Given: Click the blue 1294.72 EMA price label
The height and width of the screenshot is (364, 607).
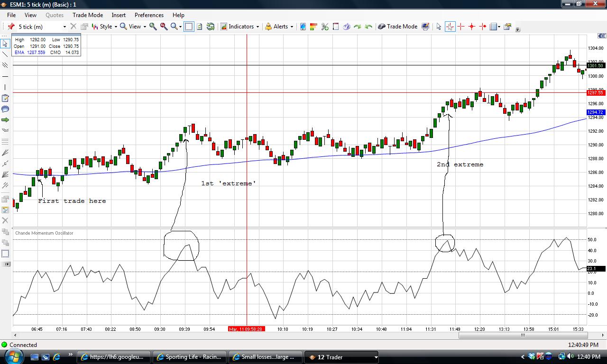Looking at the screenshot, I should 595,112.
